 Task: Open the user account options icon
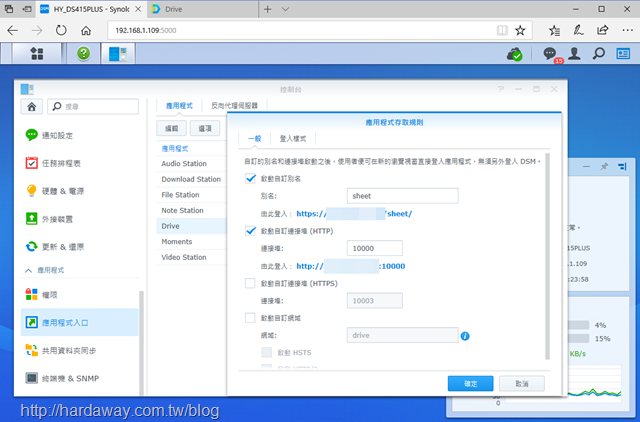pos(574,53)
